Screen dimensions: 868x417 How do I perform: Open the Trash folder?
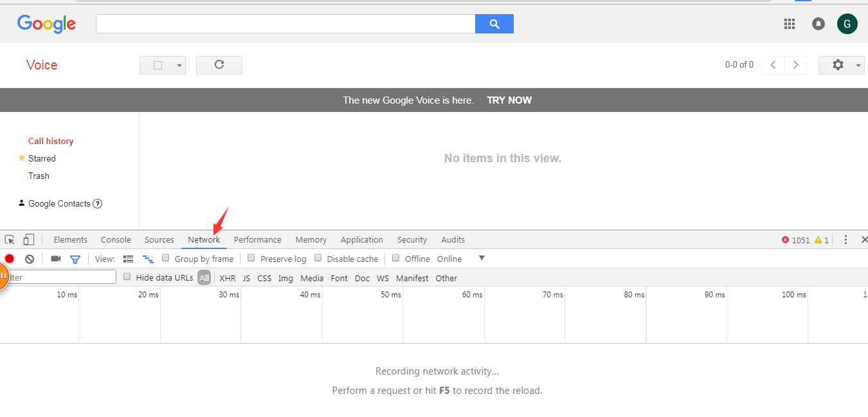(39, 176)
